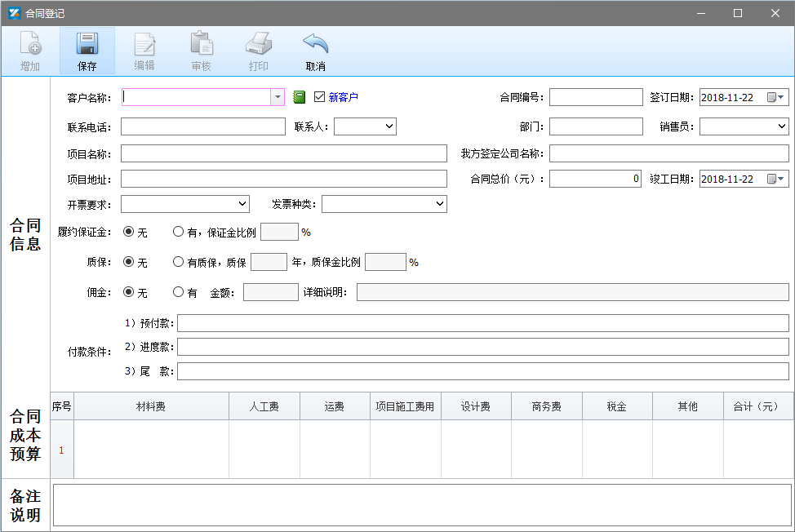Expand the 开票要求 combo box
Viewport: 795px width, 532px height.
point(242,203)
